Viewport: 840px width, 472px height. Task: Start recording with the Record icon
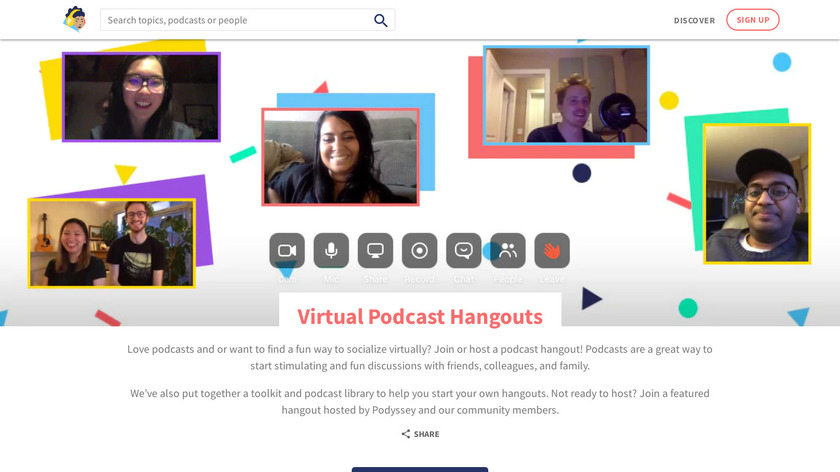[x=419, y=251]
